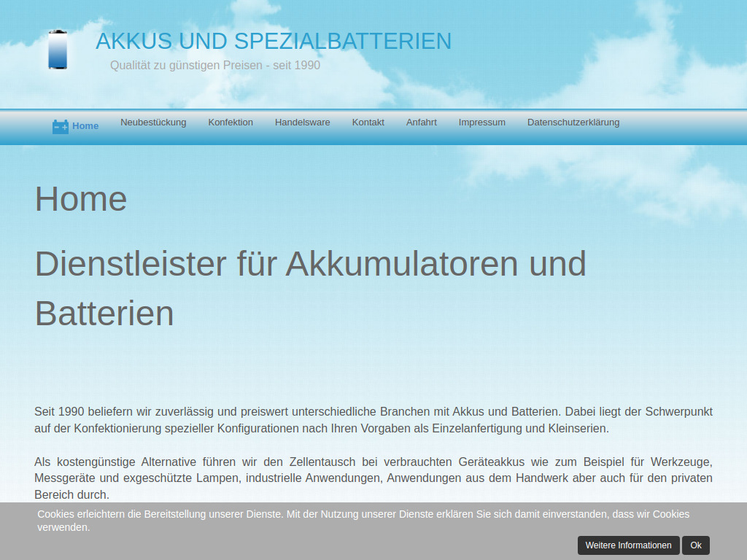This screenshot has width=747, height=560.
Task: Select the blue Home battery icon
Action: [x=60, y=125]
